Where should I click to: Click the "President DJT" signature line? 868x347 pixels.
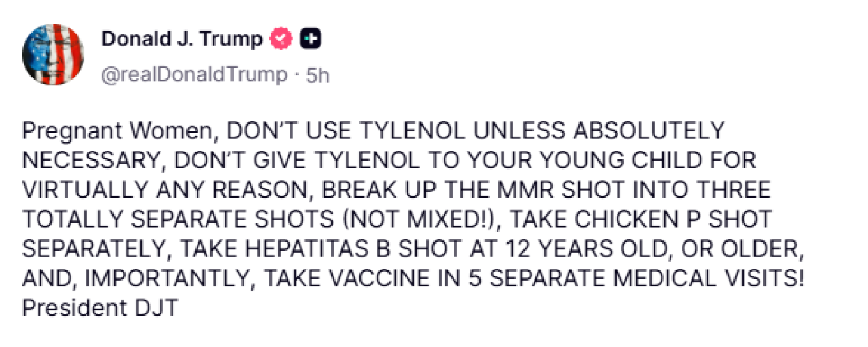tap(99, 308)
